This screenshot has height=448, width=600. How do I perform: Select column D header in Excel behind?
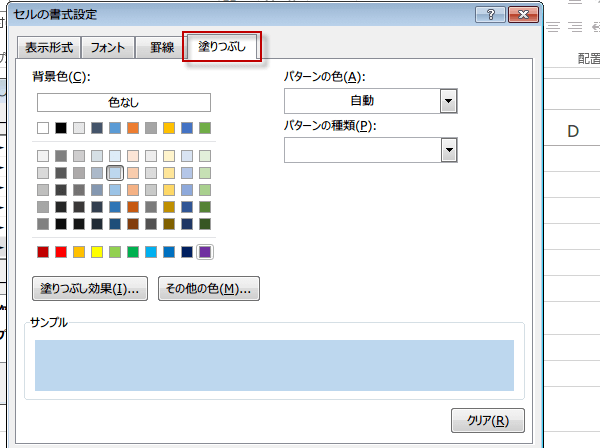click(572, 132)
